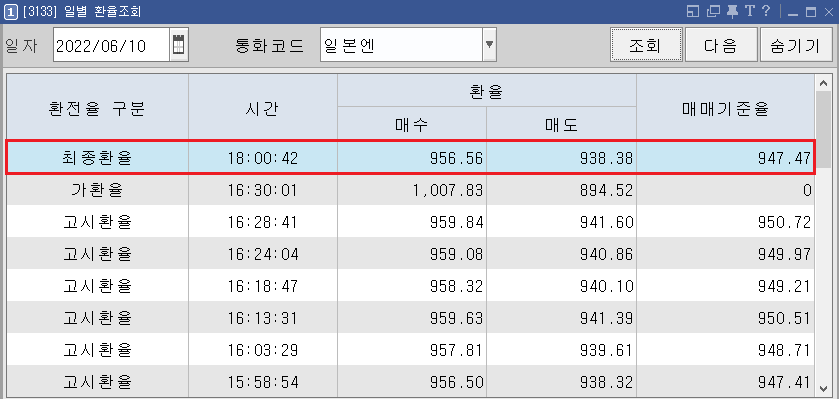Click the 매매기준율 column header
The image size is (839, 399).
coord(725,107)
